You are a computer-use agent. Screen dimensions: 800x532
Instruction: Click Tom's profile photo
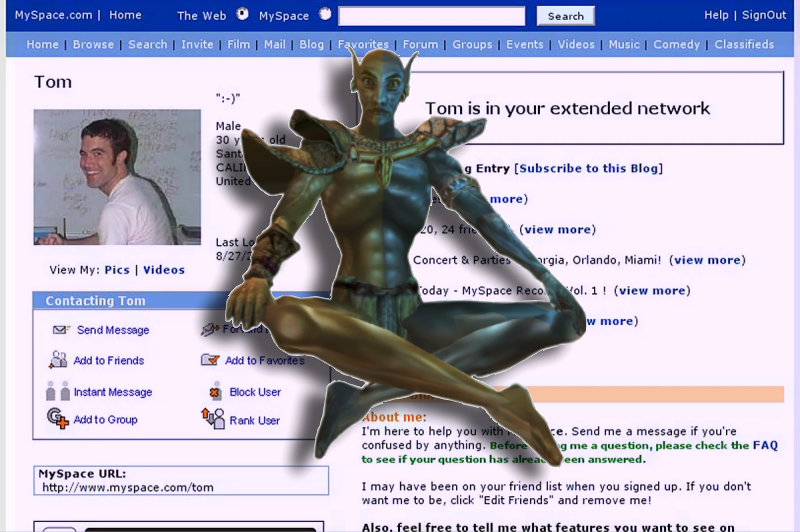(x=117, y=177)
